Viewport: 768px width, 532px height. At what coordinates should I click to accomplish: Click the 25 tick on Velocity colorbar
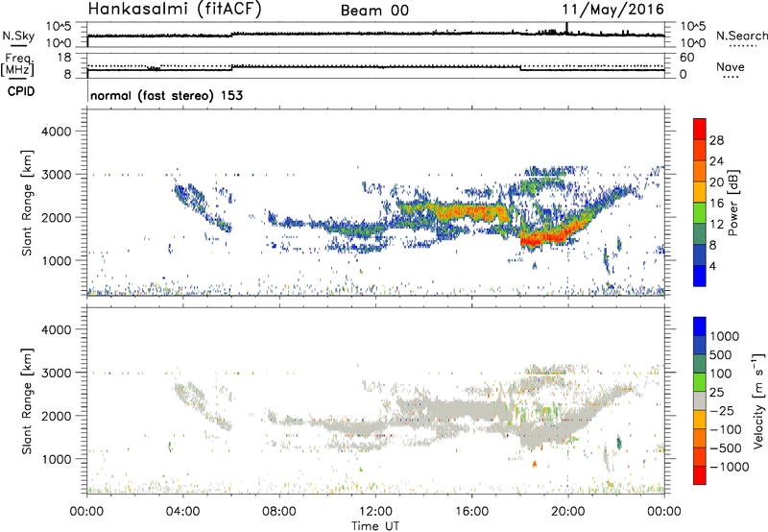point(716,392)
